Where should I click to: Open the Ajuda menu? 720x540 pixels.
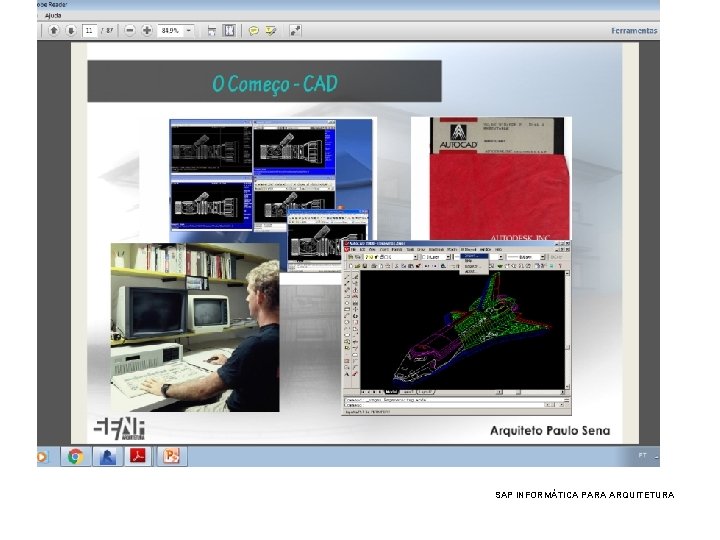[53, 16]
